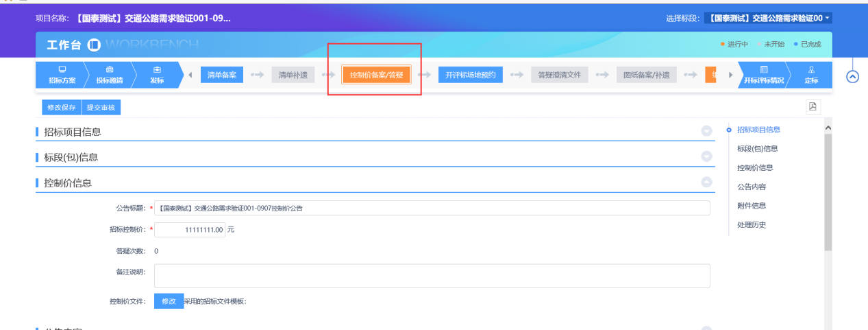Go to the 投标邀请 stage
The height and width of the screenshot is (330, 868).
tap(110, 75)
